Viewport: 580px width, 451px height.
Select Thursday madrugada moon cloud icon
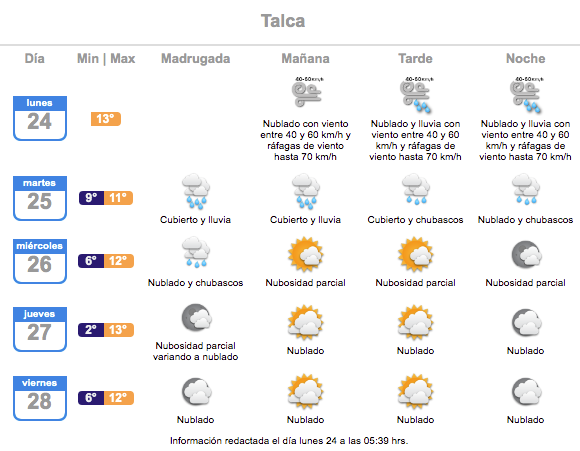pos(196,317)
